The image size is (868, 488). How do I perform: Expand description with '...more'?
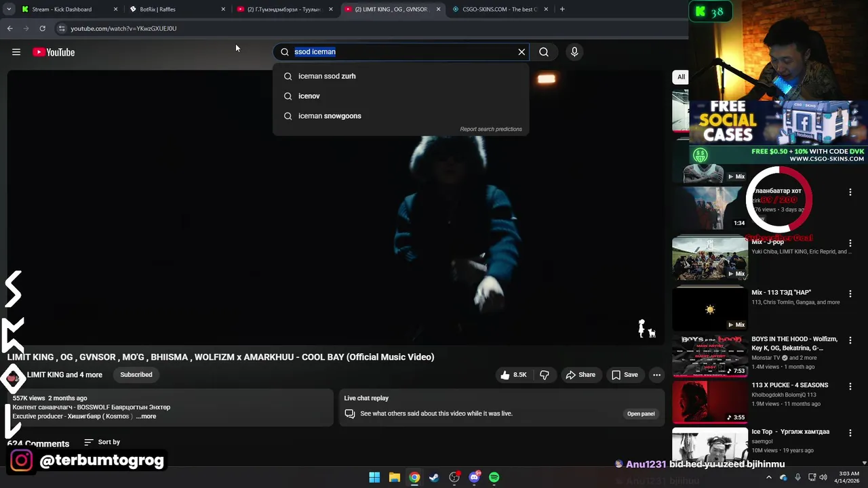146,416
